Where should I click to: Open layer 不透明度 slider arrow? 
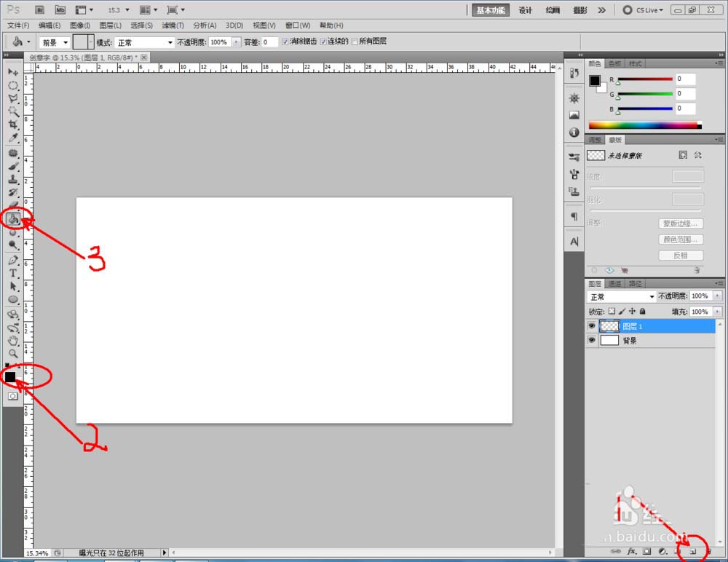(717, 296)
